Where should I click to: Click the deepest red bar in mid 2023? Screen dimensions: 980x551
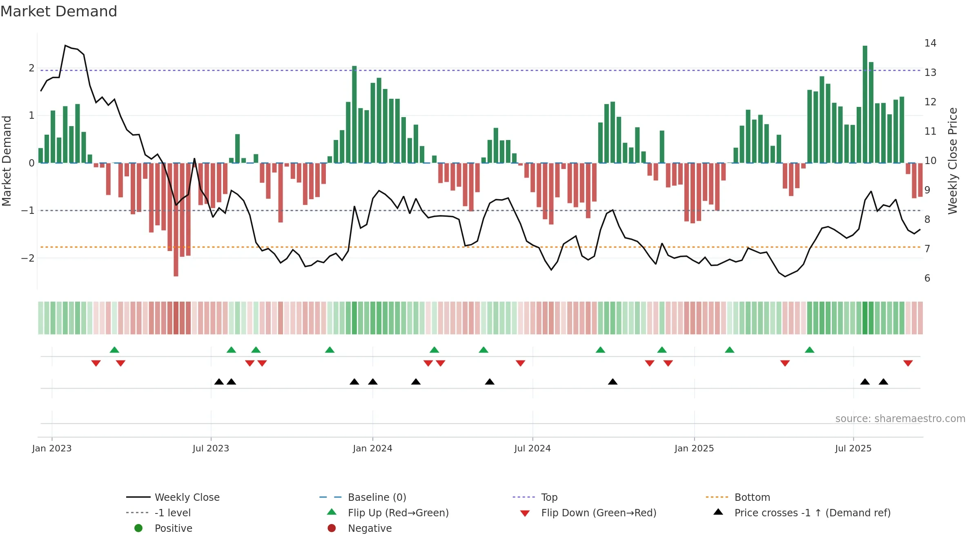pyautogui.click(x=176, y=220)
